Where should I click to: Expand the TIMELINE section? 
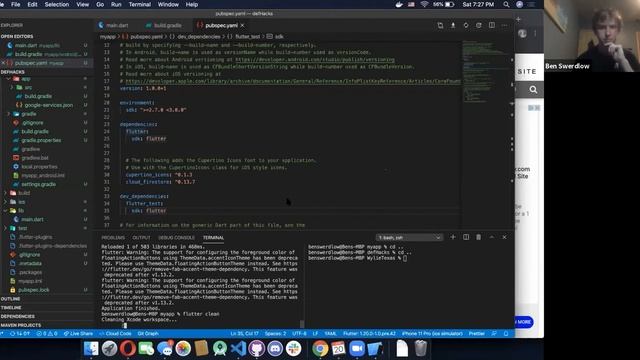pos(10,307)
